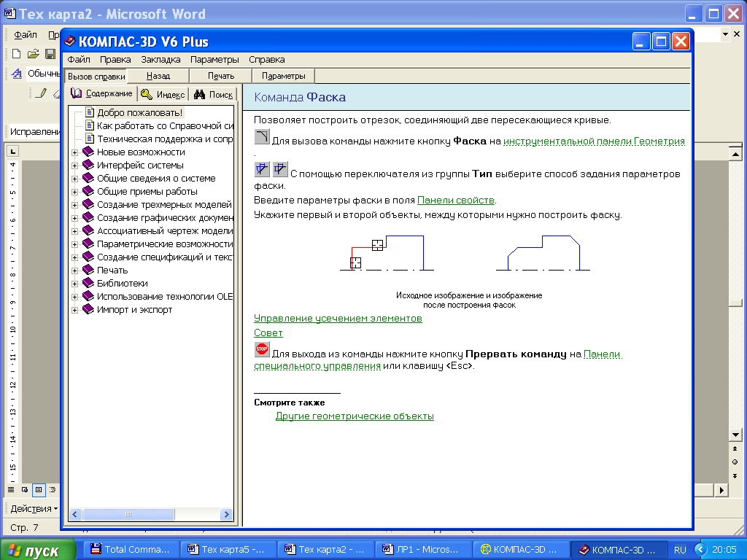Open the Совет link
The width and height of the screenshot is (747, 560).
coord(268,332)
